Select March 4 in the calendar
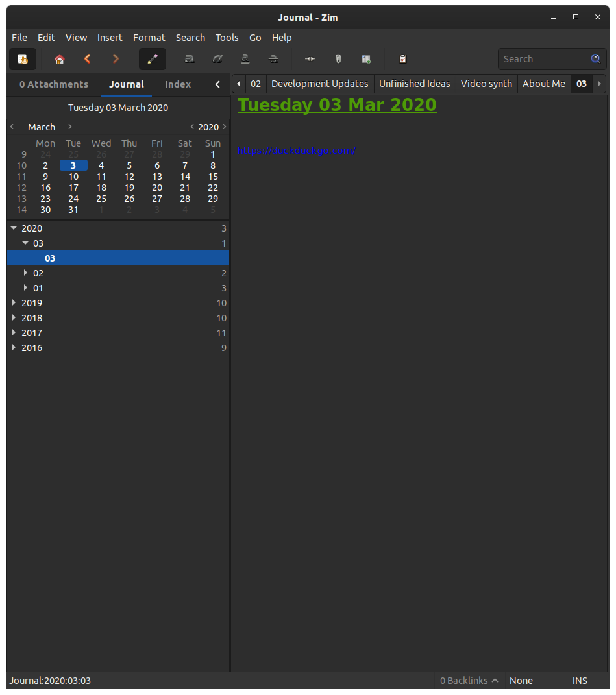This screenshot has width=616, height=695. [101, 165]
